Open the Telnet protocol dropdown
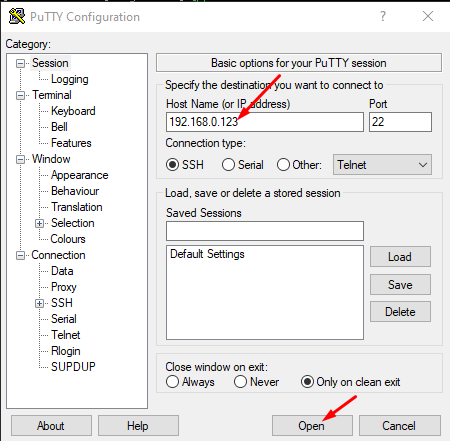 (382, 165)
